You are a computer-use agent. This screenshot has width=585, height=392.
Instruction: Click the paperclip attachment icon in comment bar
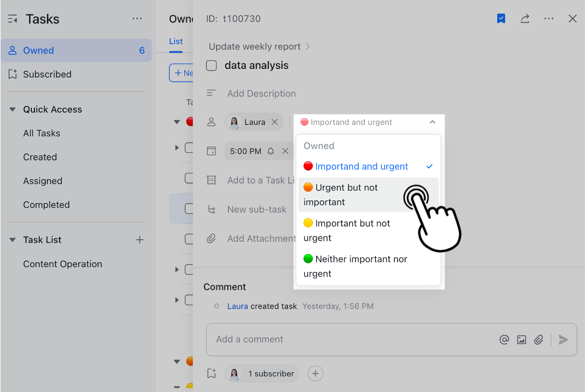[539, 339]
